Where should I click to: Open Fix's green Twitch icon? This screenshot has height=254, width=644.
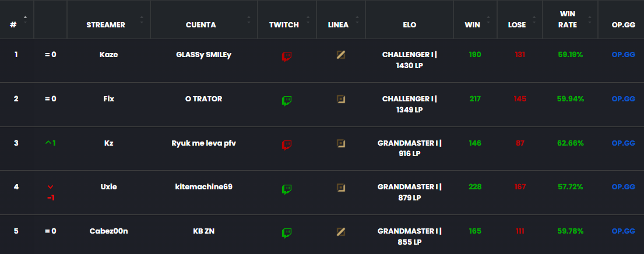pyautogui.click(x=287, y=101)
